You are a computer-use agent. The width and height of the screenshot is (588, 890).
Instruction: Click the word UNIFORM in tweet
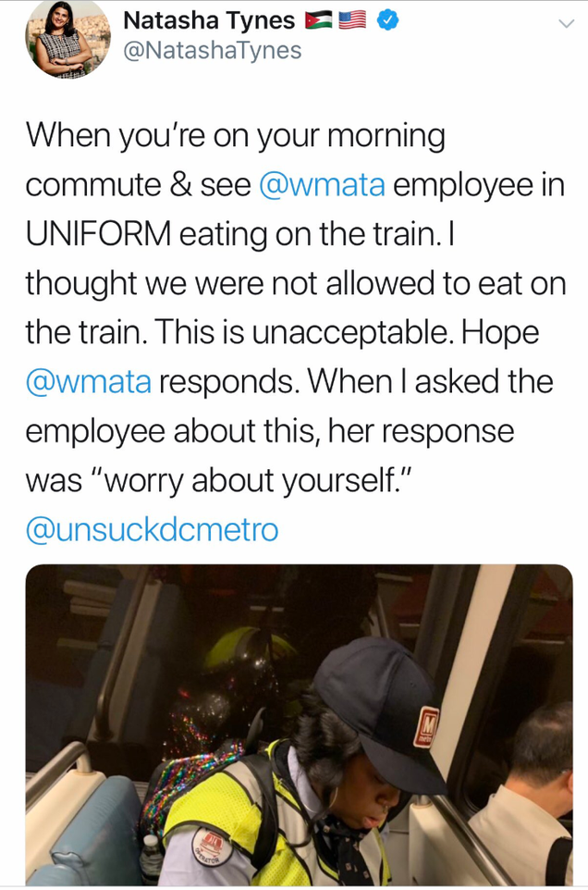(x=98, y=235)
